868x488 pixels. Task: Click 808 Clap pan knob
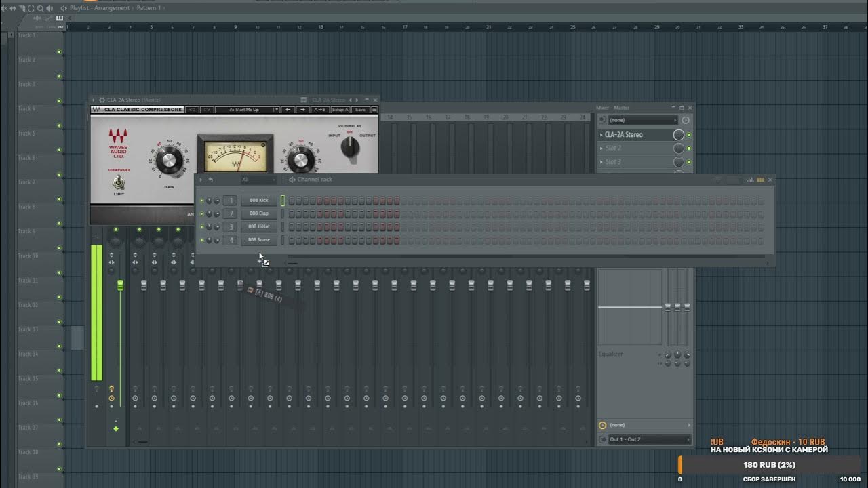(209, 213)
